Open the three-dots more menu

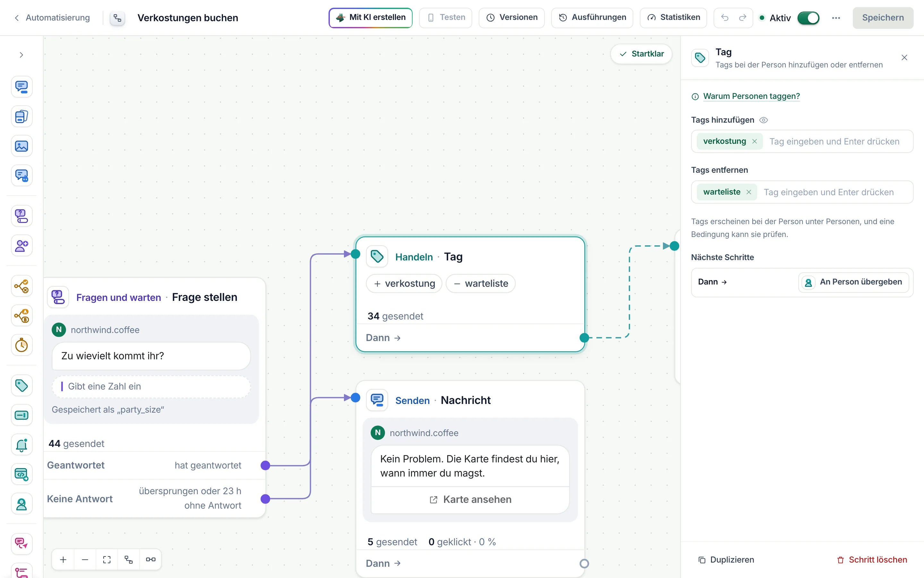[x=836, y=18]
